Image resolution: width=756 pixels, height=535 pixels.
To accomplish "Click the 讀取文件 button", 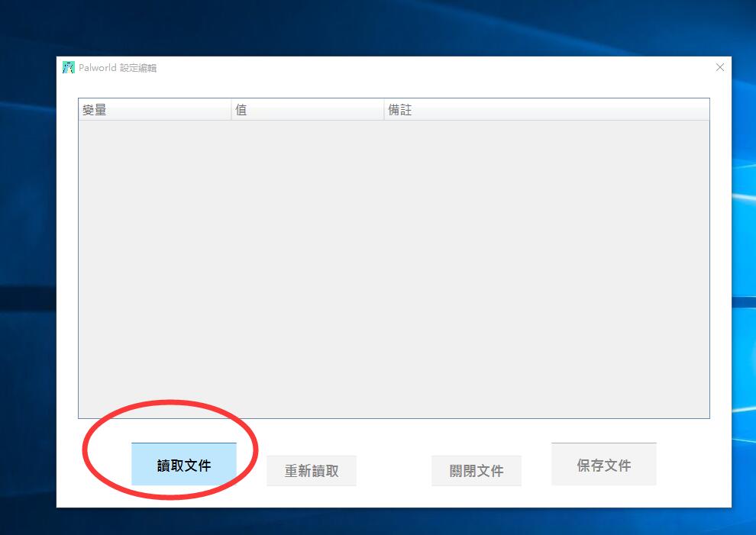I will coord(184,464).
